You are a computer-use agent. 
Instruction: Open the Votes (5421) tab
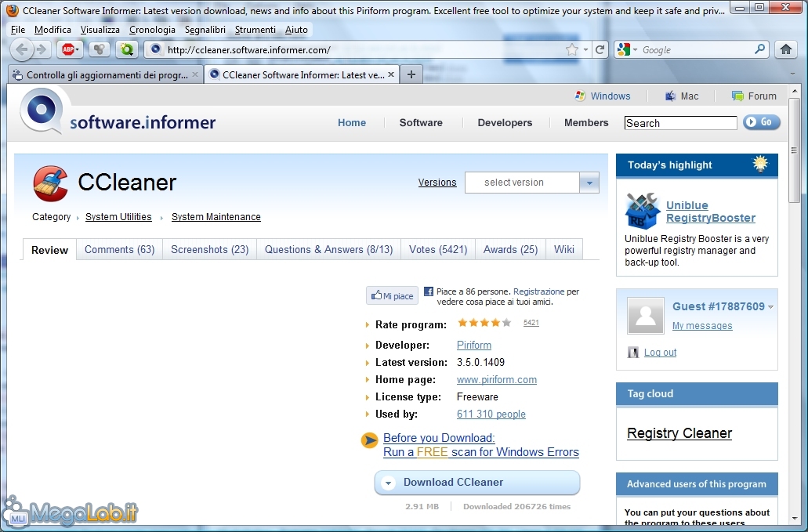click(x=438, y=249)
